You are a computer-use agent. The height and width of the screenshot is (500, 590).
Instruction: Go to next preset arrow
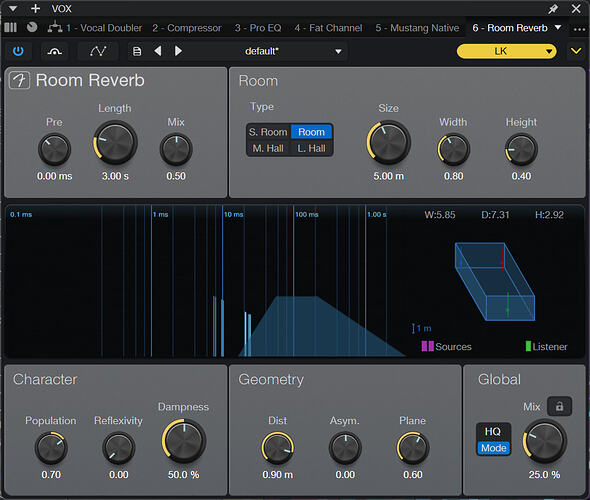(x=178, y=51)
